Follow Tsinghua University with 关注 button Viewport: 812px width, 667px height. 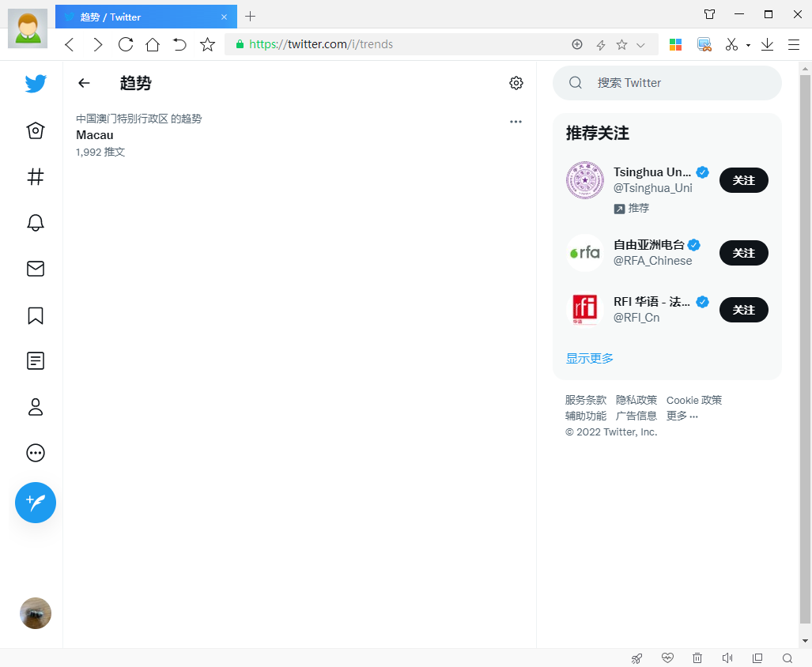744,180
